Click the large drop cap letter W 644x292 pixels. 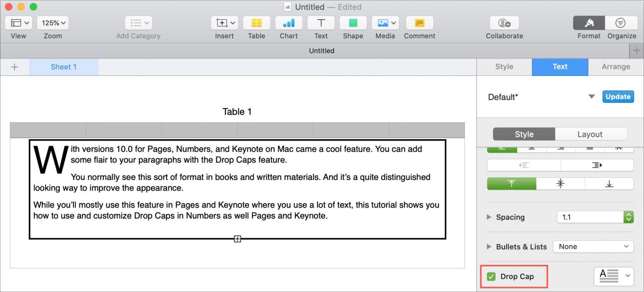click(x=51, y=160)
